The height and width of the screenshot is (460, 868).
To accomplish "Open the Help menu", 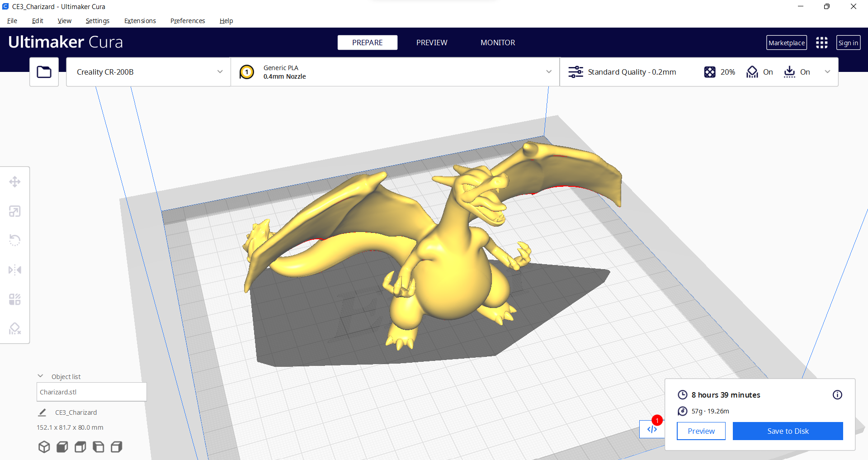I will point(226,21).
